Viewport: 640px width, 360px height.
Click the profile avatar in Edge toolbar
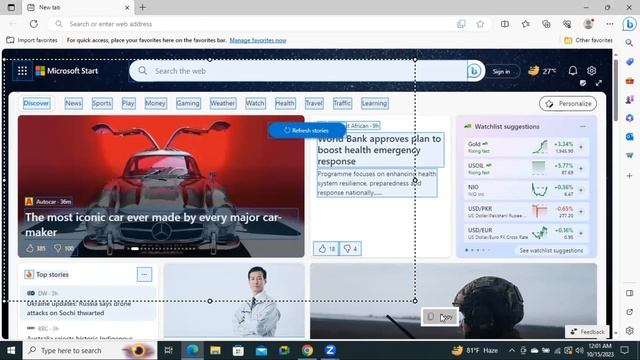[x=588, y=24]
